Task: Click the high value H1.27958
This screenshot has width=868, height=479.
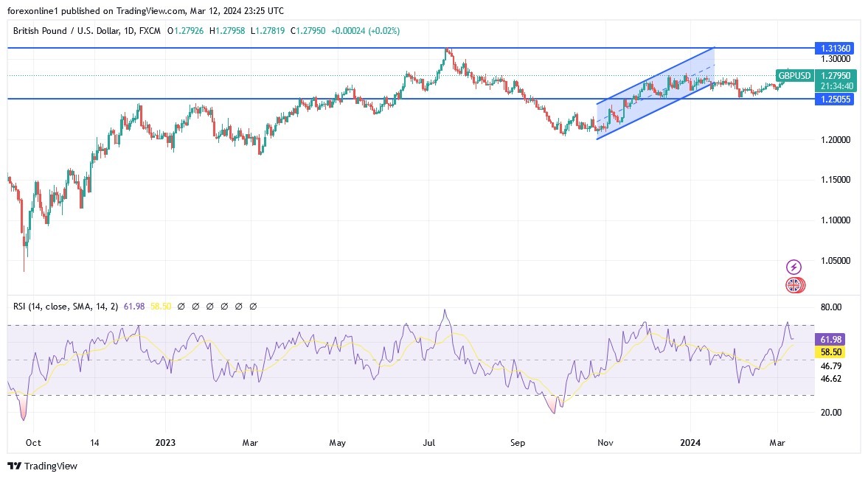Action: [227, 31]
